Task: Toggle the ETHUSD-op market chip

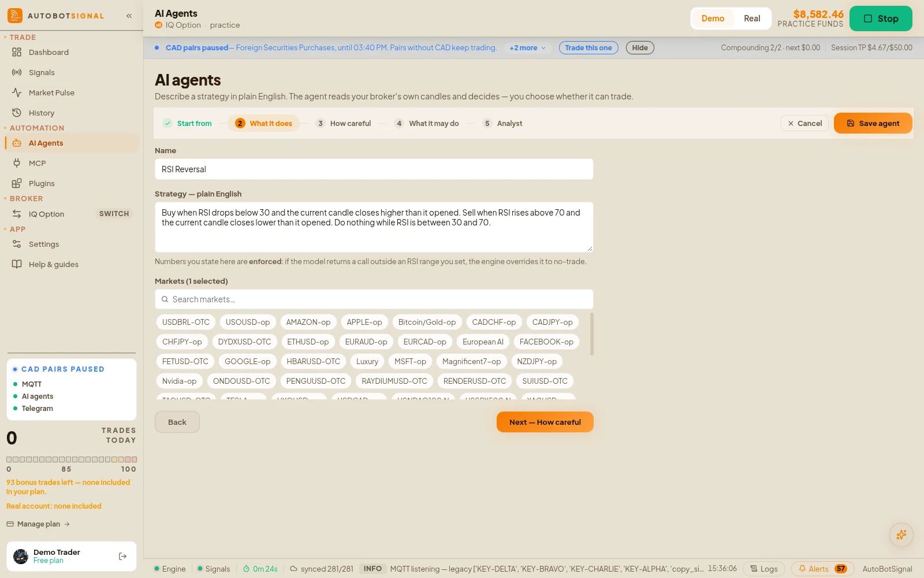Action: click(308, 342)
